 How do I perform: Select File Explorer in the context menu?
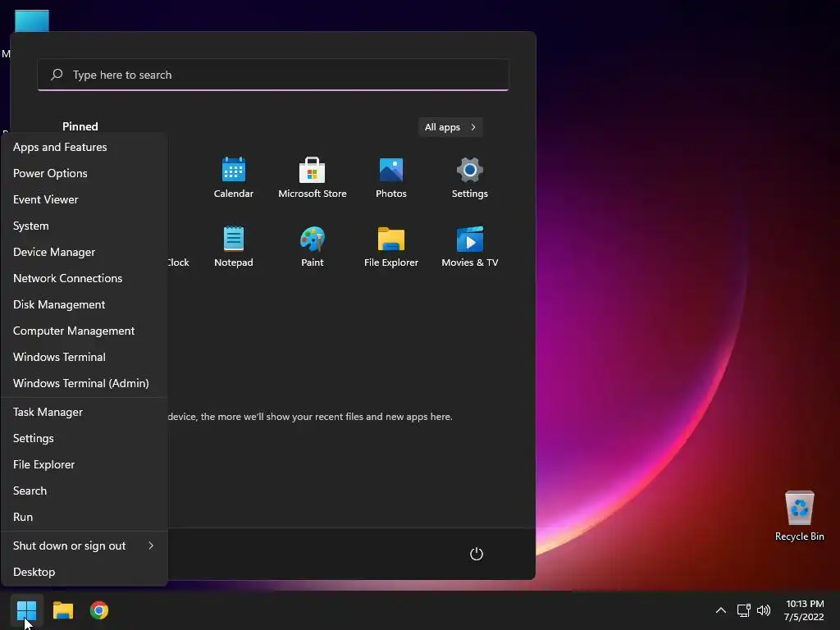[x=84, y=465]
